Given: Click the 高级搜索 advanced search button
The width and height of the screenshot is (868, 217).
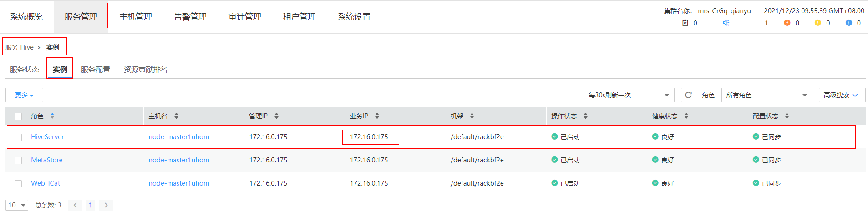Looking at the screenshot, I should tap(841, 95).
